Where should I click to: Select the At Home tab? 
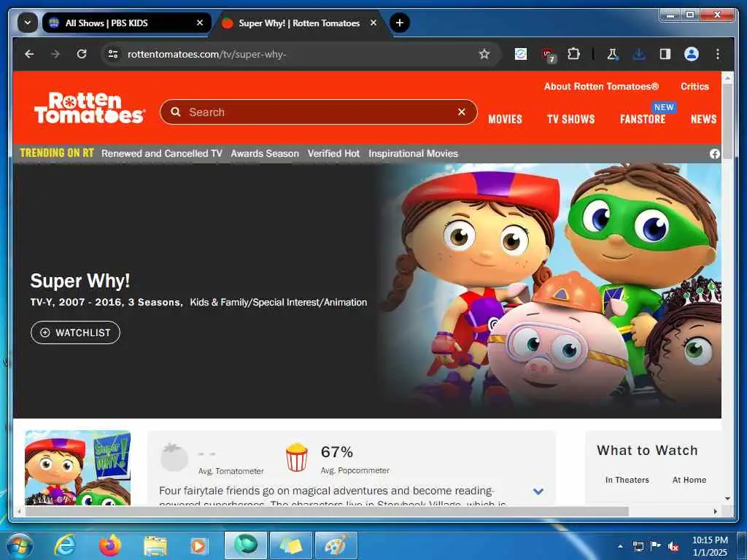(689, 480)
